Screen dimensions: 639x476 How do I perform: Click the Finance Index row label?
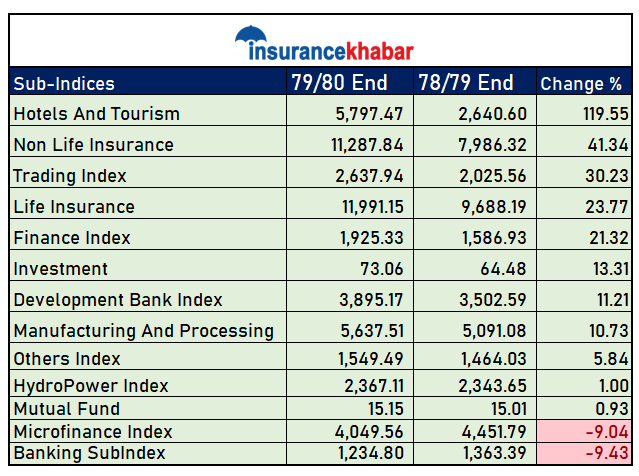(x=72, y=238)
